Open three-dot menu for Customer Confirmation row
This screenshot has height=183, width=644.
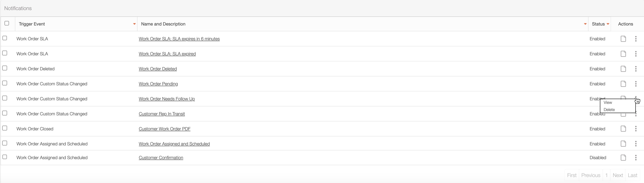pyautogui.click(x=636, y=158)
